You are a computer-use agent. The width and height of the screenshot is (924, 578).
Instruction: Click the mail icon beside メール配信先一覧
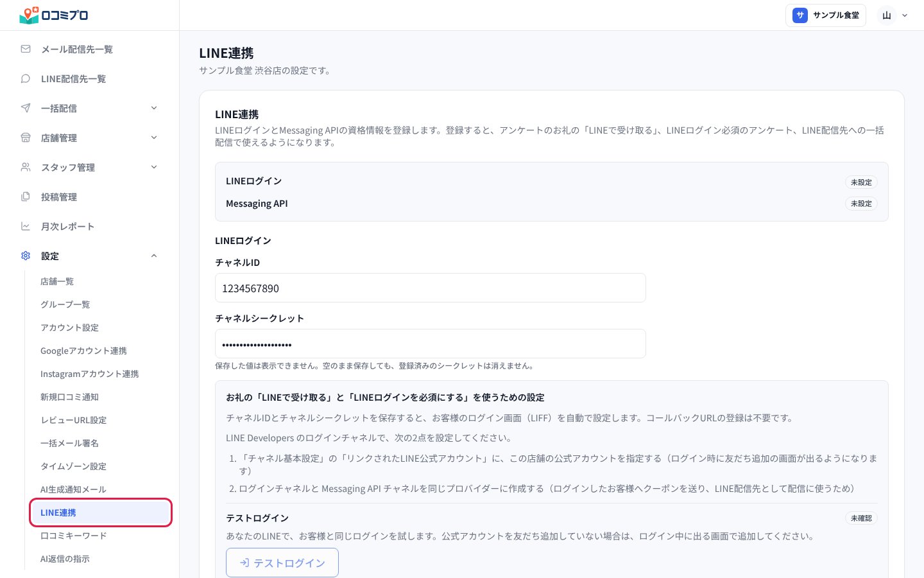(26, 49)
